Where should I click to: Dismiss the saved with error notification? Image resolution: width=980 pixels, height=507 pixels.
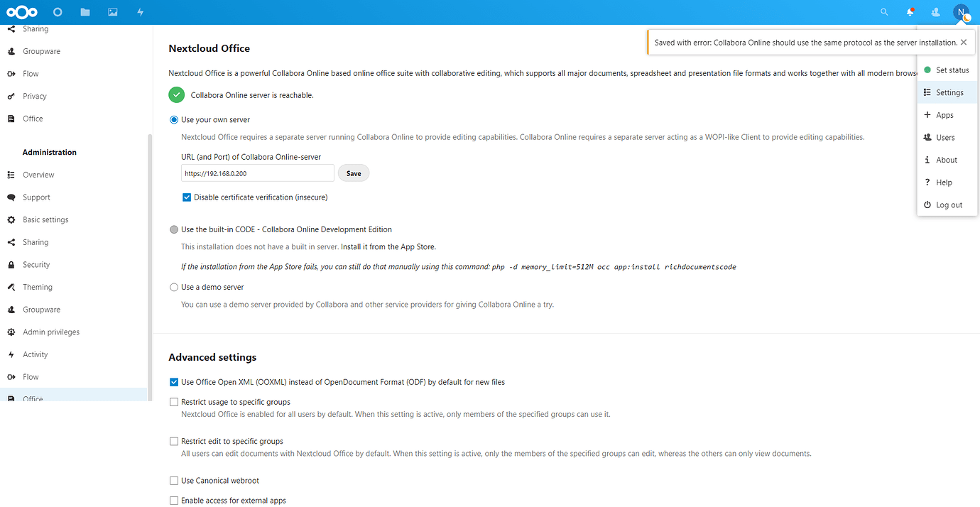(963, 42)
